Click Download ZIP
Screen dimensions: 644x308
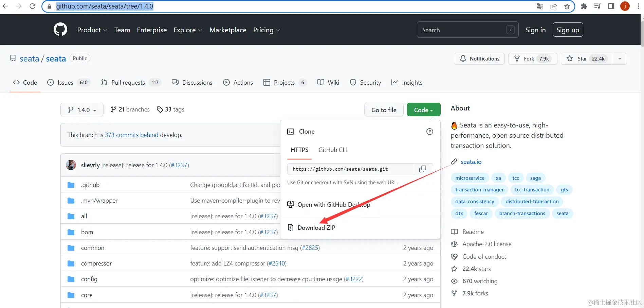point(316,227)
